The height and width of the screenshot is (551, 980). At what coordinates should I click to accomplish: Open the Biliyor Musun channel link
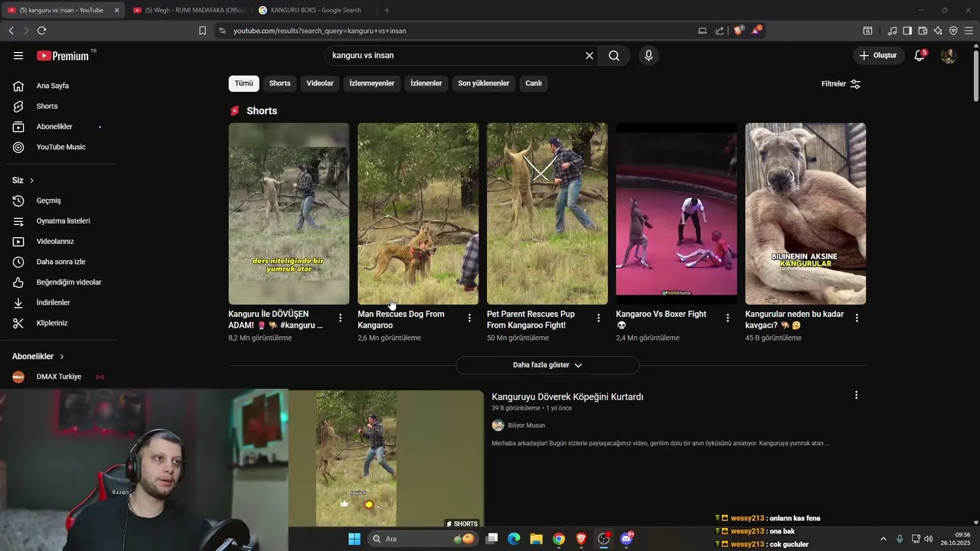click(527, 425)
